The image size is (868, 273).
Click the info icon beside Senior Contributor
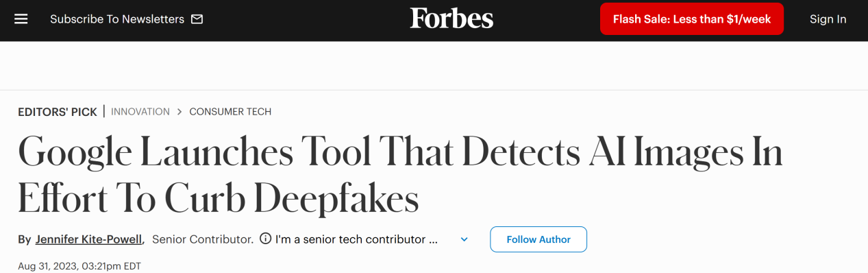click(x=265, y=239)
